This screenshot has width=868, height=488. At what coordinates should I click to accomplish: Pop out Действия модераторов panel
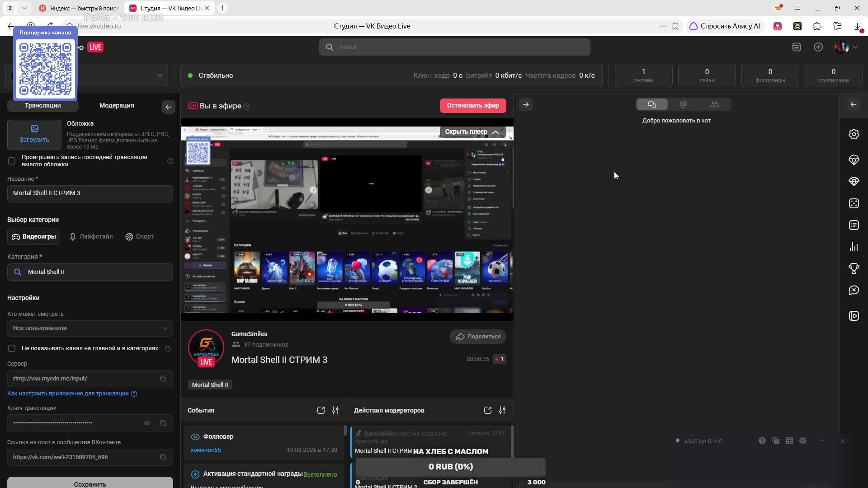(487, 410)
